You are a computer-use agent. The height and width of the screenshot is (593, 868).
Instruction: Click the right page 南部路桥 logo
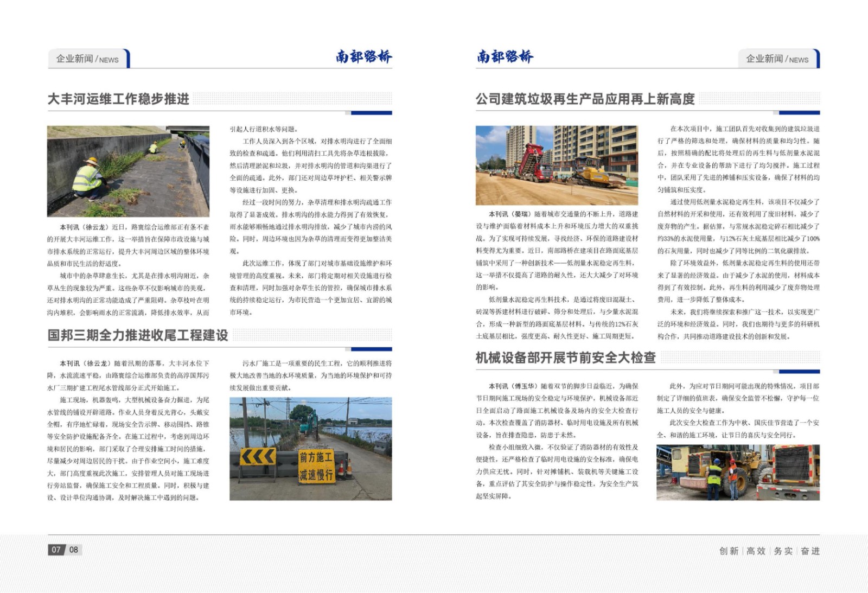(x=505, y=56)
